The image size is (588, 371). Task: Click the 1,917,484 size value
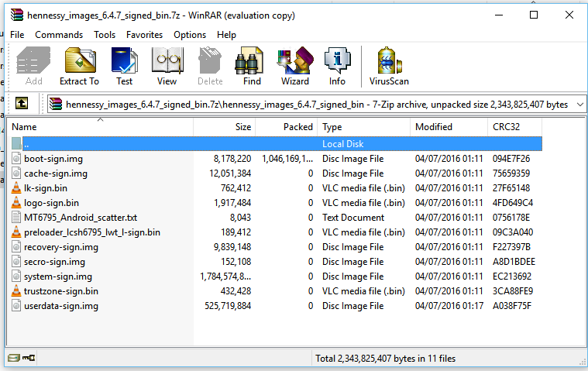point(232,203)
